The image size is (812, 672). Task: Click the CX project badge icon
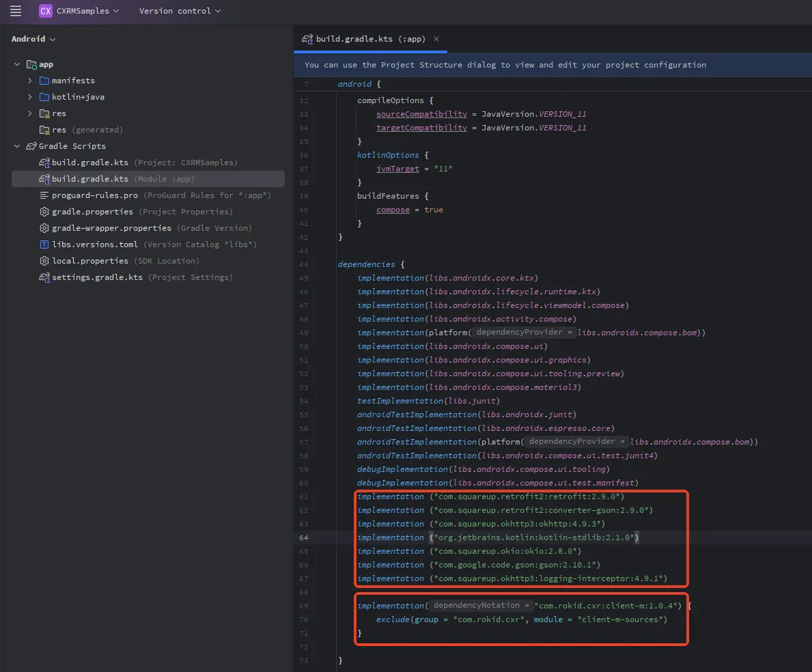pos(46,11)
